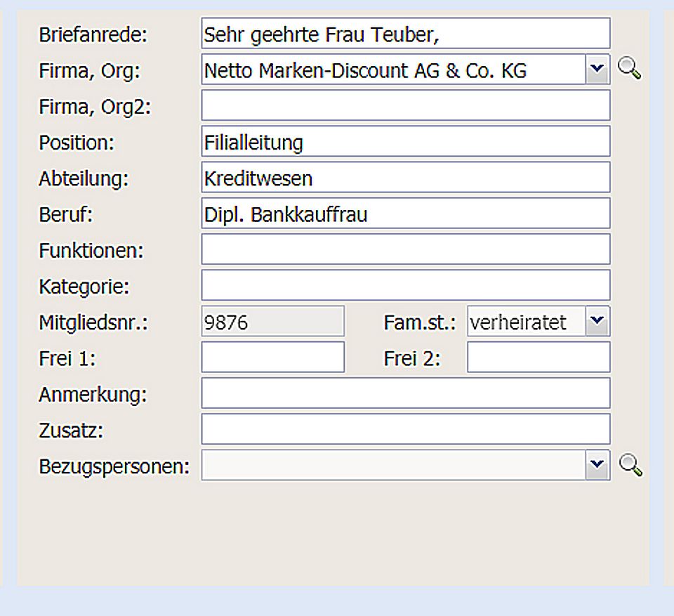Open the Firma, Org dropdown arrow

[597, 70]
